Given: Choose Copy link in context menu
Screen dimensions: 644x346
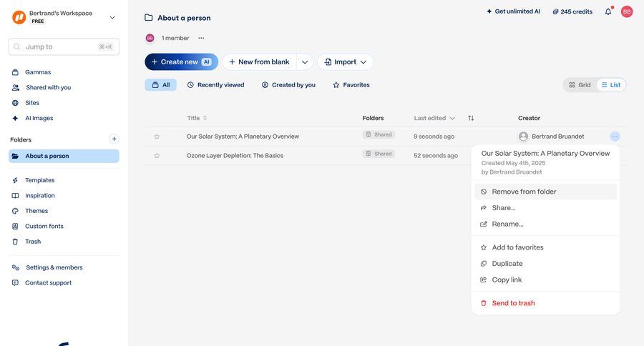Looking at the screenshot, I should [x=545, y=280].
